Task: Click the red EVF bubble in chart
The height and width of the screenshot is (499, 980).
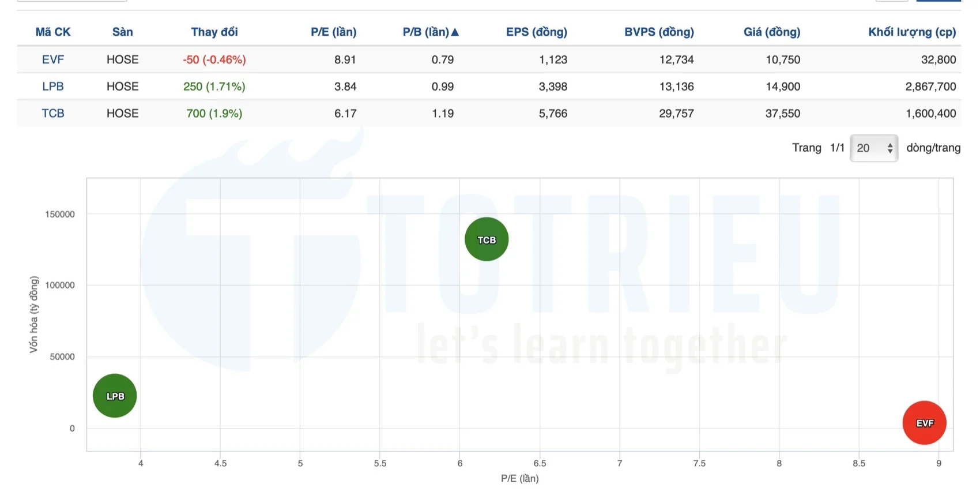Action: click(924, 423)
